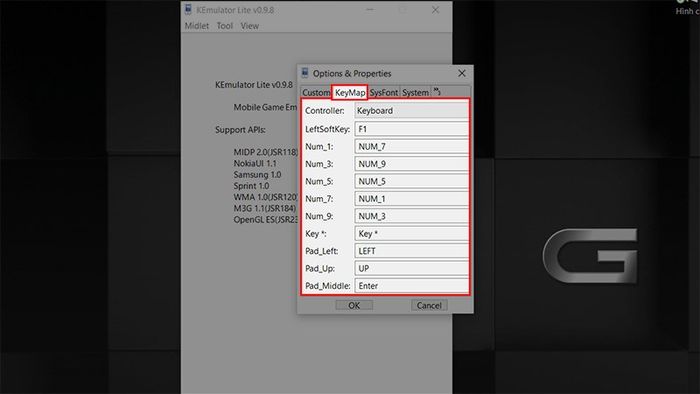Click the Options & Properties title icon

(305, 73)
